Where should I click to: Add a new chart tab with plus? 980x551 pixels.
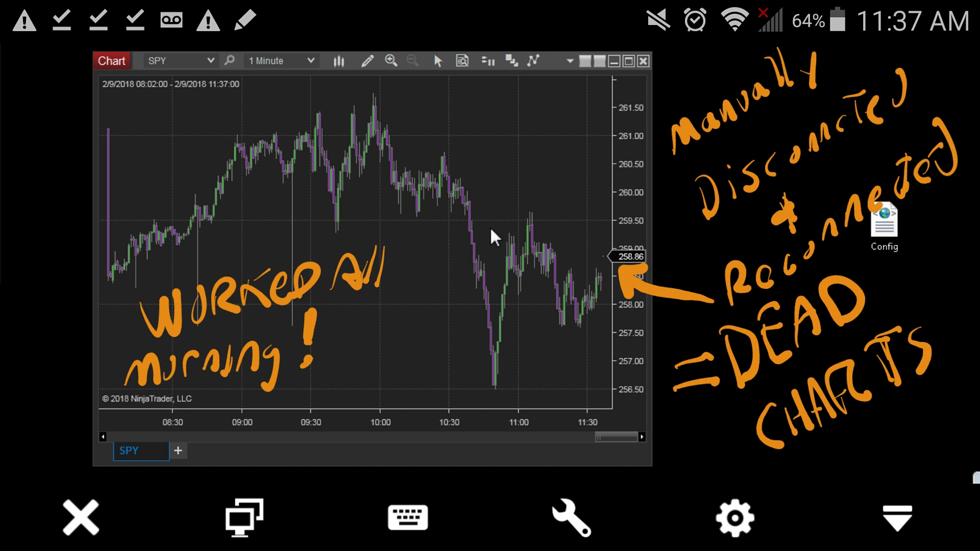point(178,450)
